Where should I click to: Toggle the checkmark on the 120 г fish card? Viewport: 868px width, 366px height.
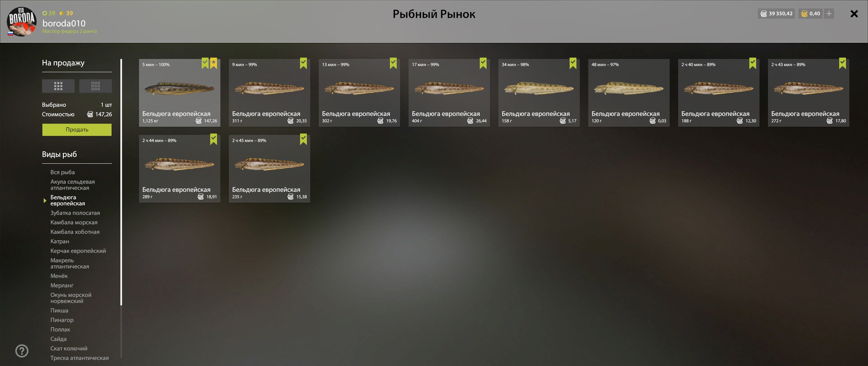coord(663,63)
